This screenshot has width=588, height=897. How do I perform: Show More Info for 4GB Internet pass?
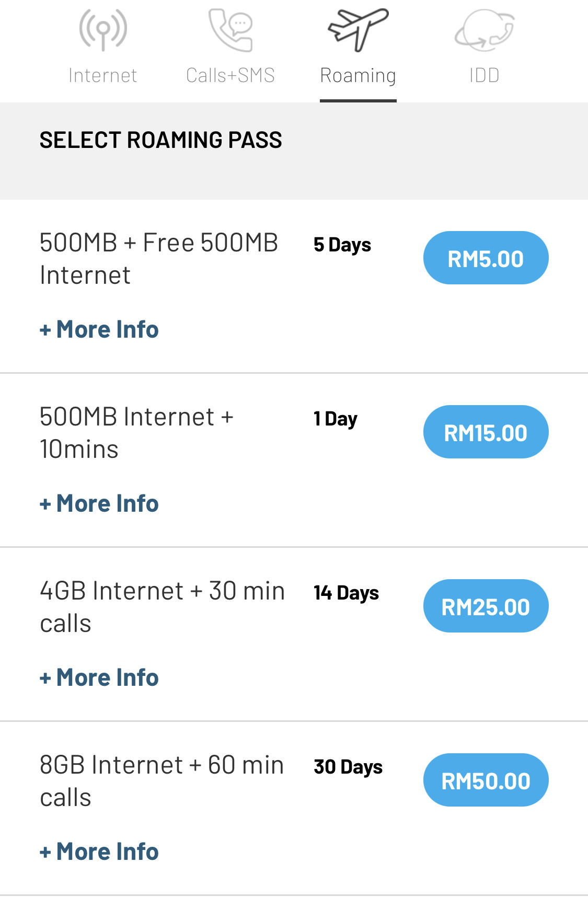(x=99, y=677)
